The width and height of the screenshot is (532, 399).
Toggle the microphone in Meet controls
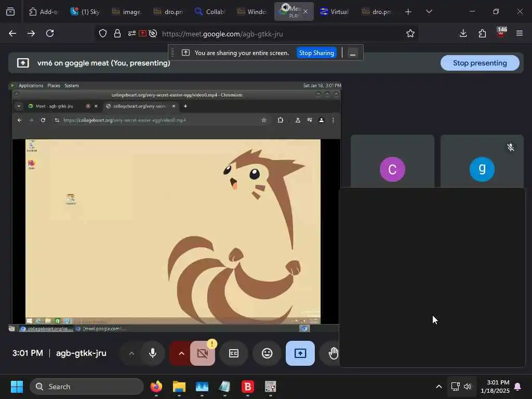[x=153, y=353]
